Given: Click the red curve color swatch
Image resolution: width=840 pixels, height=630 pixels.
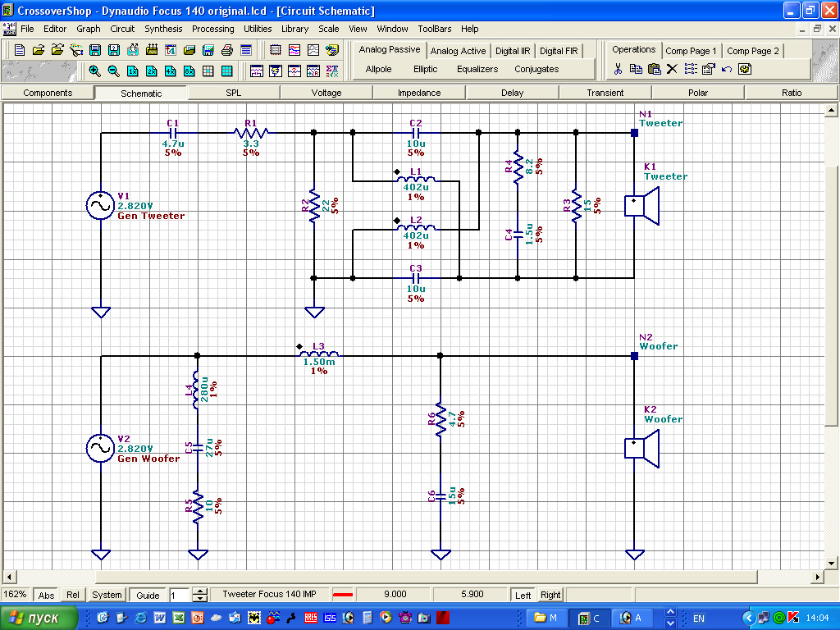Looking at the screenshot, I should tap(343, 595).
